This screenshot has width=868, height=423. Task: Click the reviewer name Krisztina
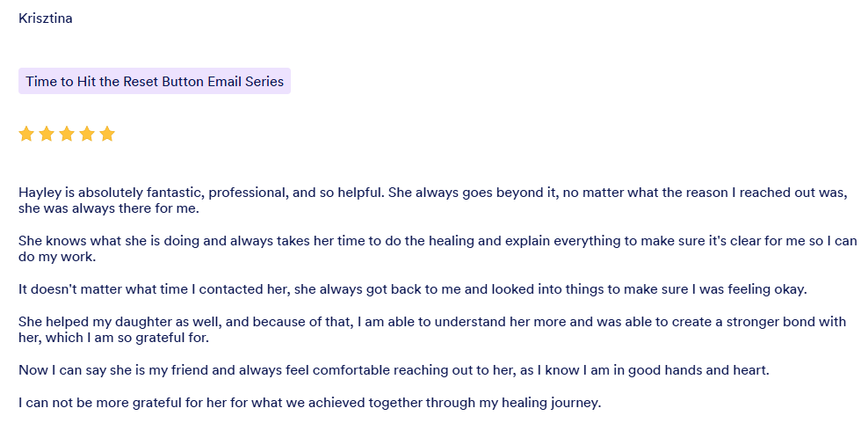46,18
